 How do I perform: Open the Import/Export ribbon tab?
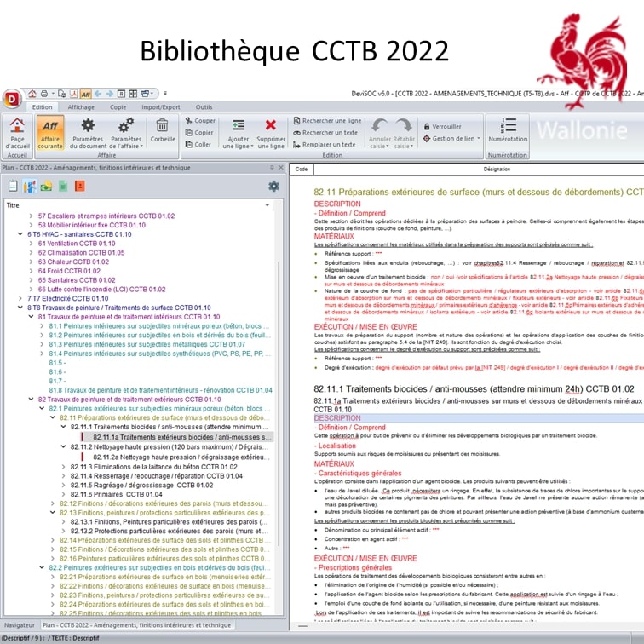click(x=160, y=107)
